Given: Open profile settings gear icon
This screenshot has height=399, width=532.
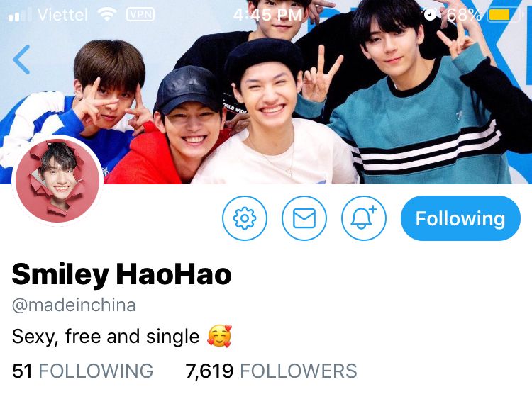Looking at the screenshot, I should pyautogui.click(x=245, y=218).
